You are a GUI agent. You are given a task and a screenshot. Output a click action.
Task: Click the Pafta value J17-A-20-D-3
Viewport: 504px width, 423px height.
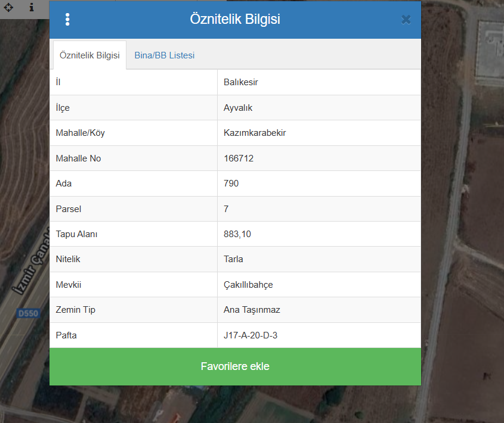click(251, 335)
